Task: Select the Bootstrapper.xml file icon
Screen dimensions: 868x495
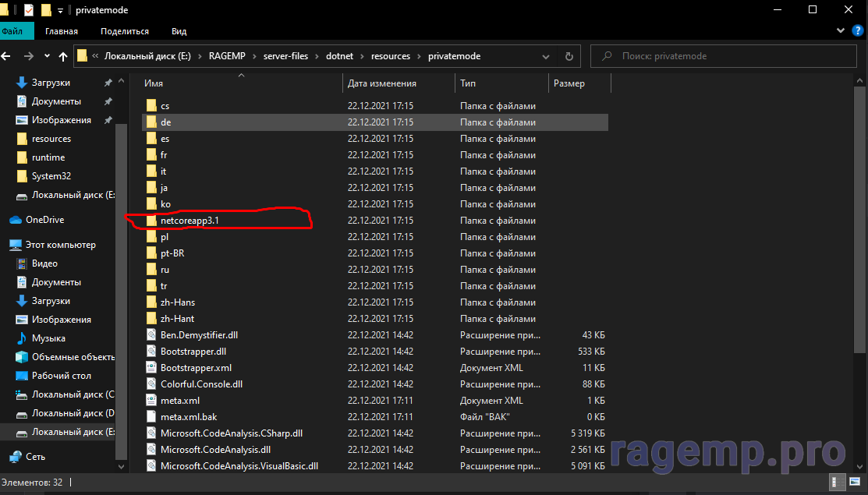Action: 152,368
